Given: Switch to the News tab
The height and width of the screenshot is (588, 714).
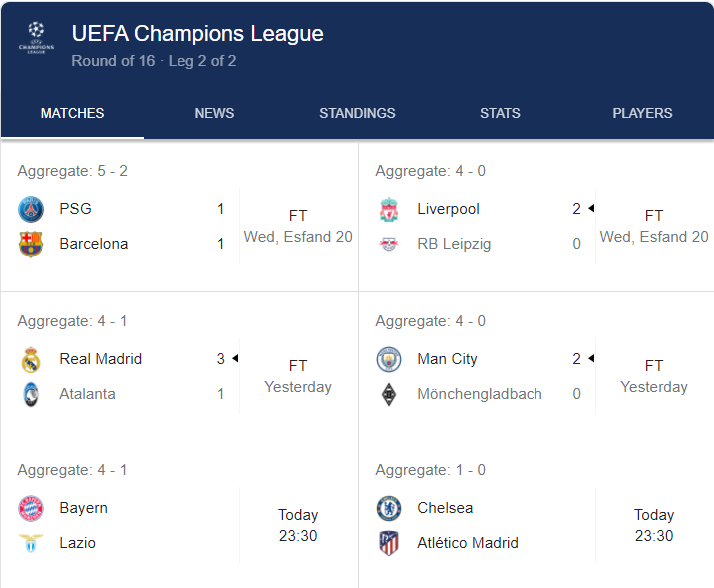Looking at the screenshot, I should (214, 113).
